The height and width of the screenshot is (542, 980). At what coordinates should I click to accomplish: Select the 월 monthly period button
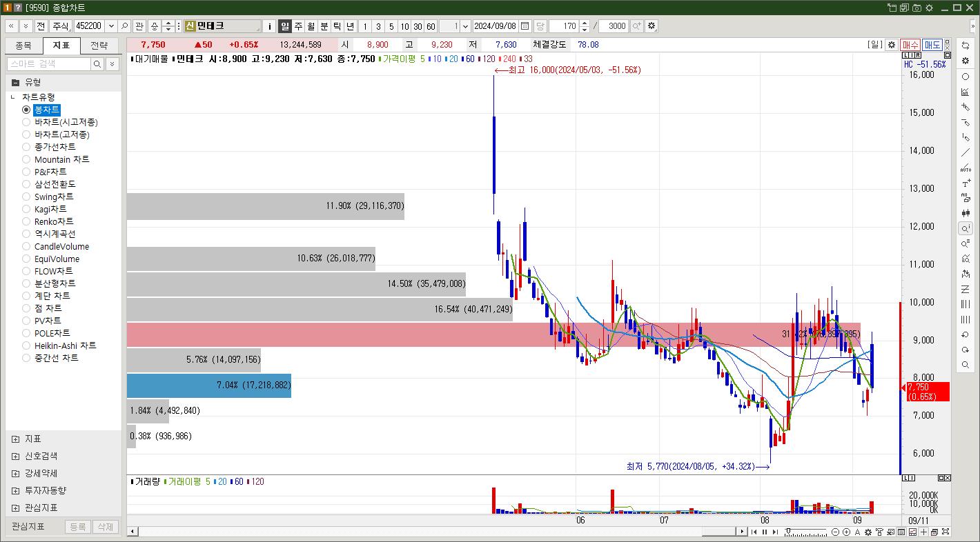[x=311, y=26]
